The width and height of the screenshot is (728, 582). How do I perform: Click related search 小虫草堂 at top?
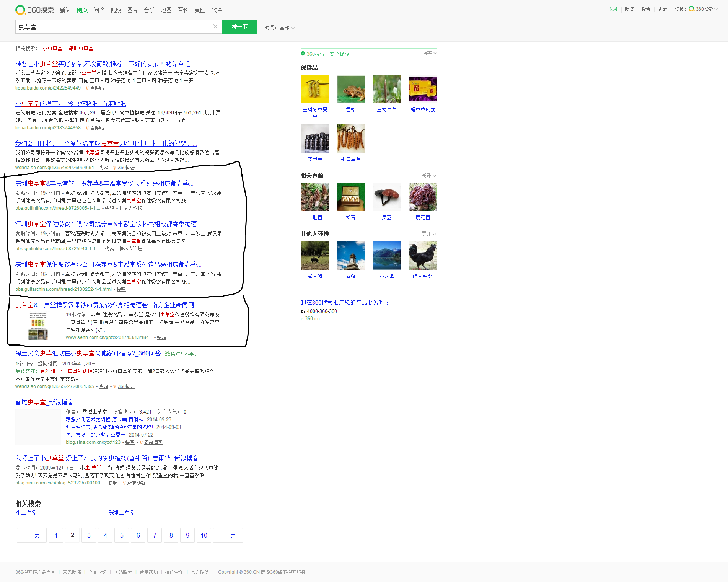click(52, 48)
